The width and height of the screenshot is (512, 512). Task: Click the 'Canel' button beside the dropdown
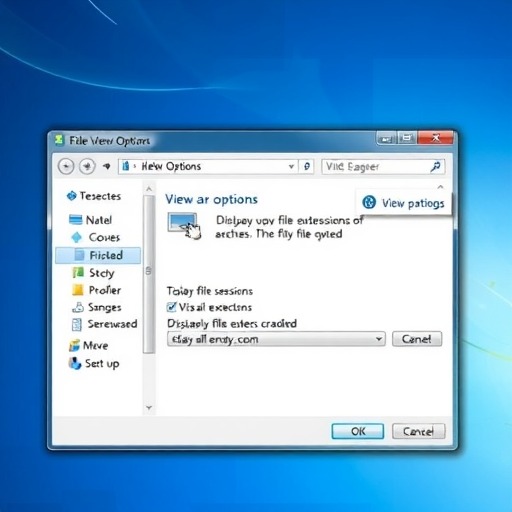tap(417, 339)
